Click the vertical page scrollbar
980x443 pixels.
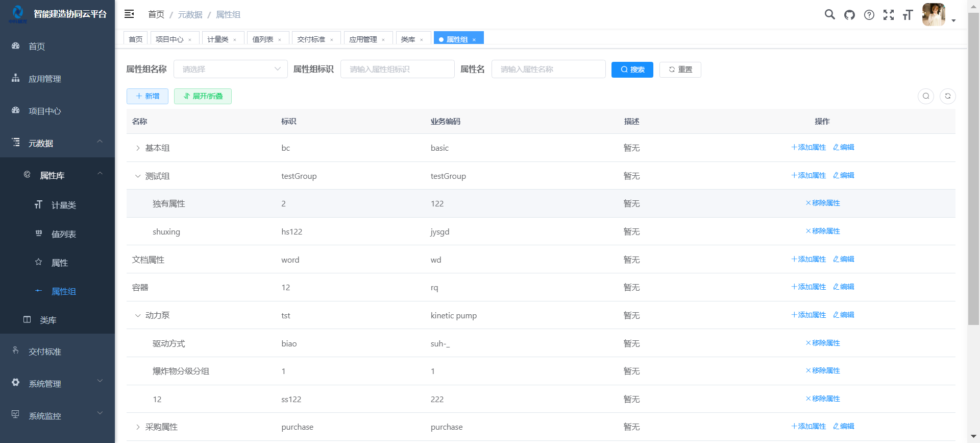(974, 169)
